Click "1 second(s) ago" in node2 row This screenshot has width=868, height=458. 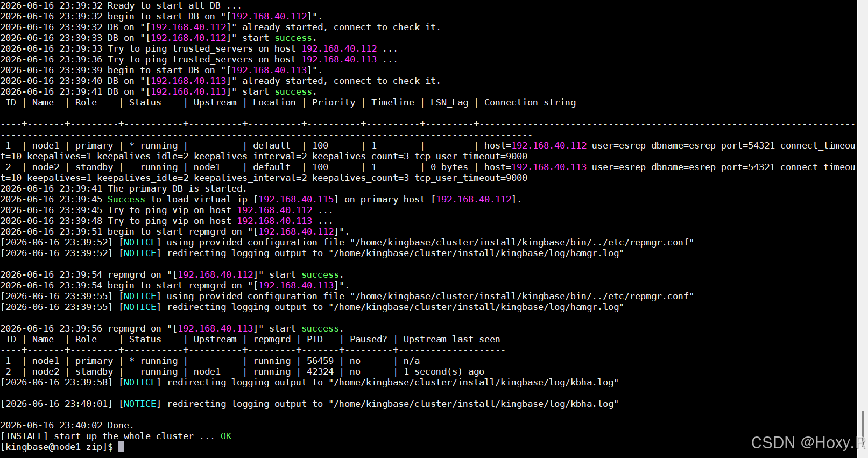[x=444, y=371]
